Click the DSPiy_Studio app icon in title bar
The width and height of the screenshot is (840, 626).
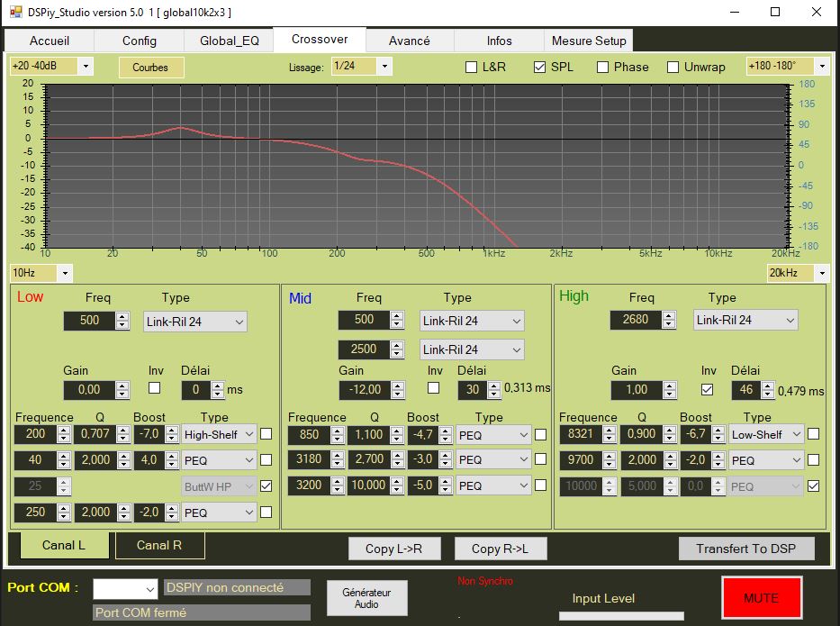15,13
